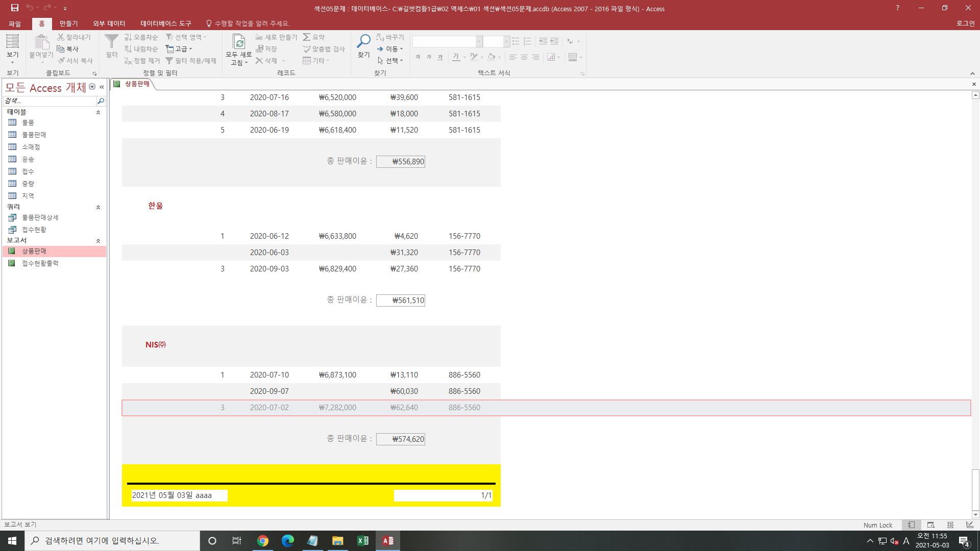The width and height of the screenshot is (980, 551).
Task: Open the 데이터베이스 도구 ribbon tab
Action: (x=165, y=23)
